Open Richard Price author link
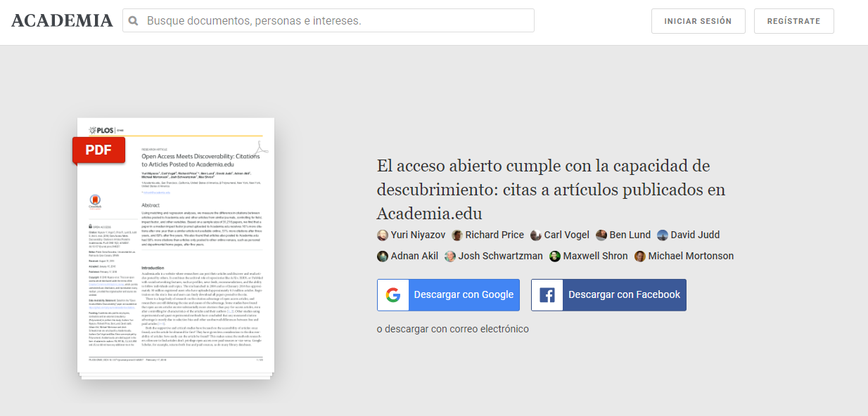Image resolution: width=868 pixels, height=416 pixels. [x=495, y=235]
